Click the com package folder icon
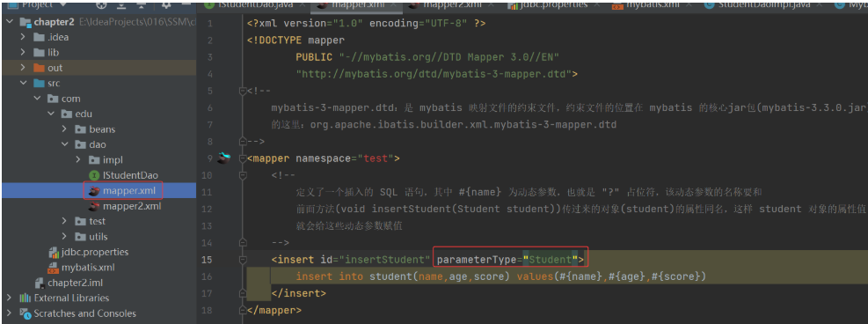The width and height of the screenshot is (868, 324). coord(53,99)
